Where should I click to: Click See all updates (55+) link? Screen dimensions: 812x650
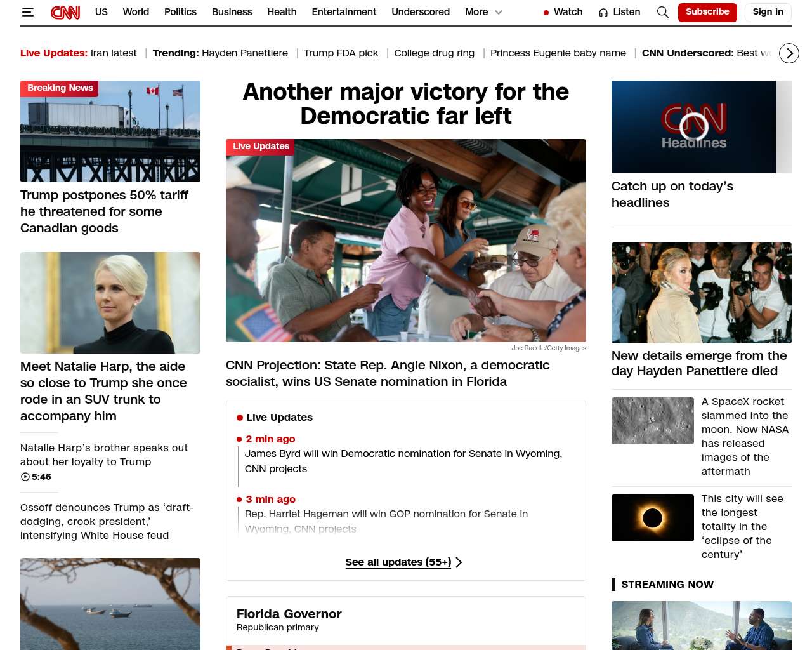pyautogui.click(x=398, y=562)
